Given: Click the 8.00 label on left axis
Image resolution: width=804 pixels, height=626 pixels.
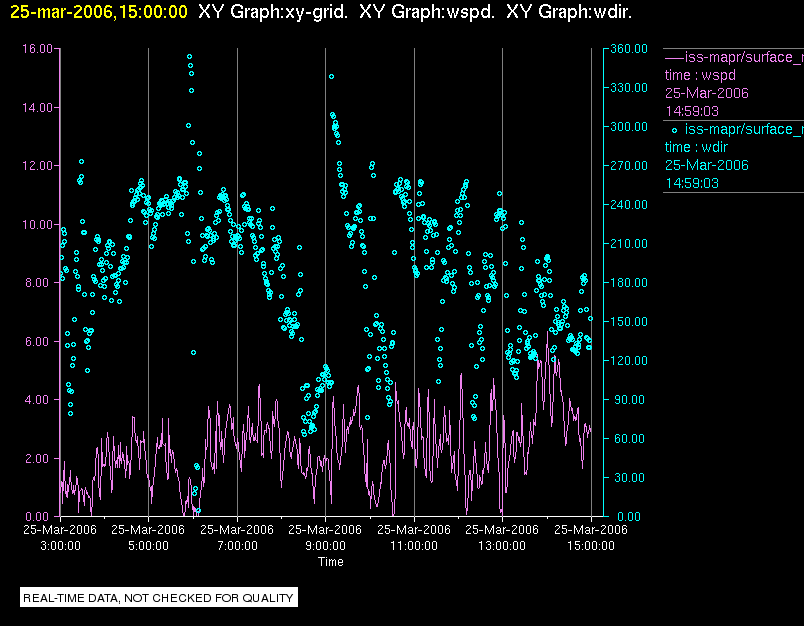Looking at the screenshot, I should 40,283.
